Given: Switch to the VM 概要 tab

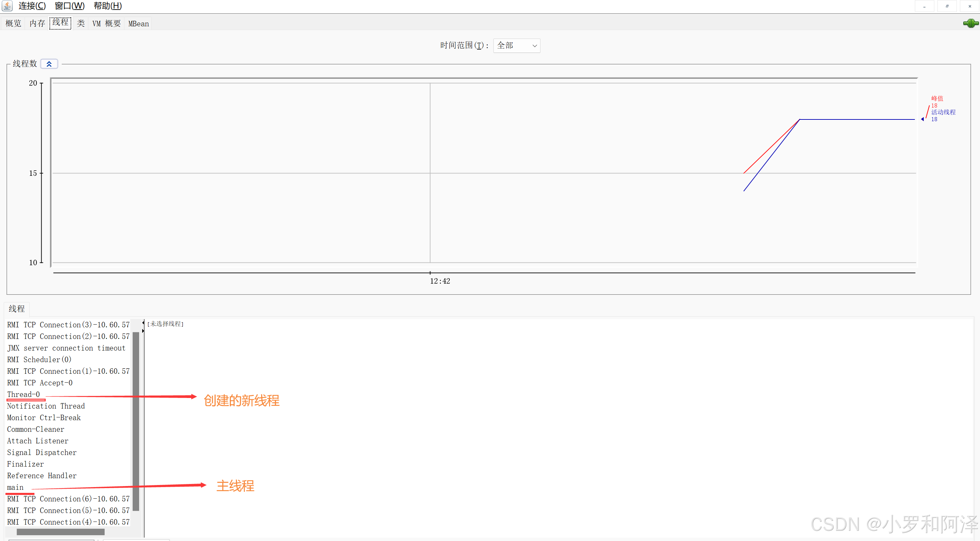Looking at the screenshot, I should (x=106, y=24).
